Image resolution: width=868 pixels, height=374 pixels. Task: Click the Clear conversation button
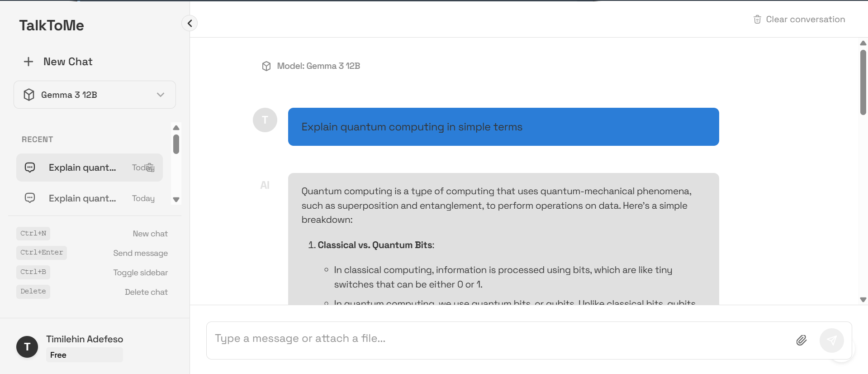coord(805,19)
